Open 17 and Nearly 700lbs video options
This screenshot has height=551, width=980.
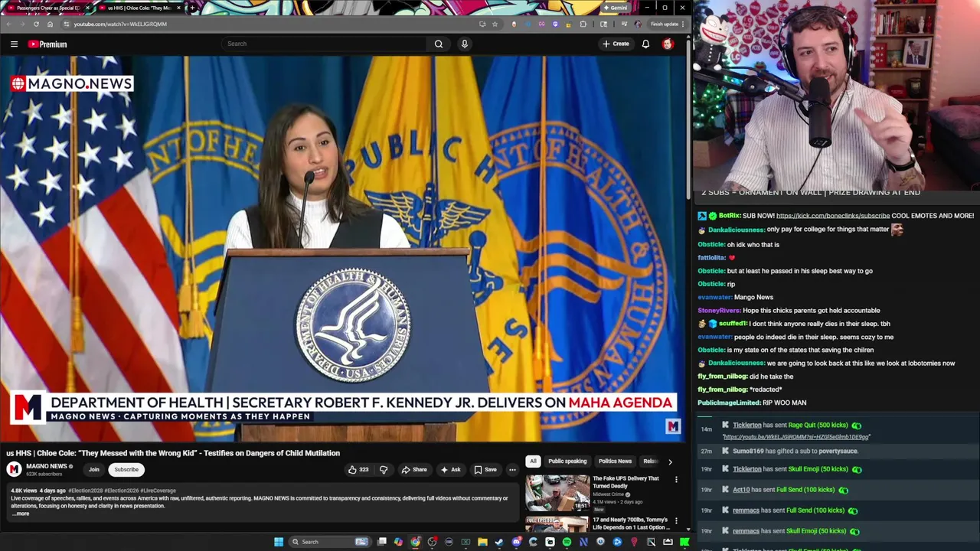click(x=676, y=521)
